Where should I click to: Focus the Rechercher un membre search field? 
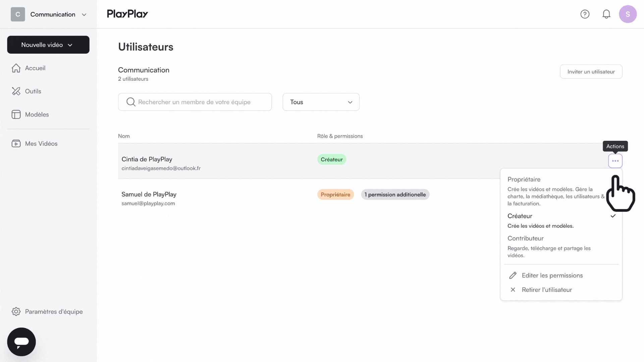pos(195,102)
